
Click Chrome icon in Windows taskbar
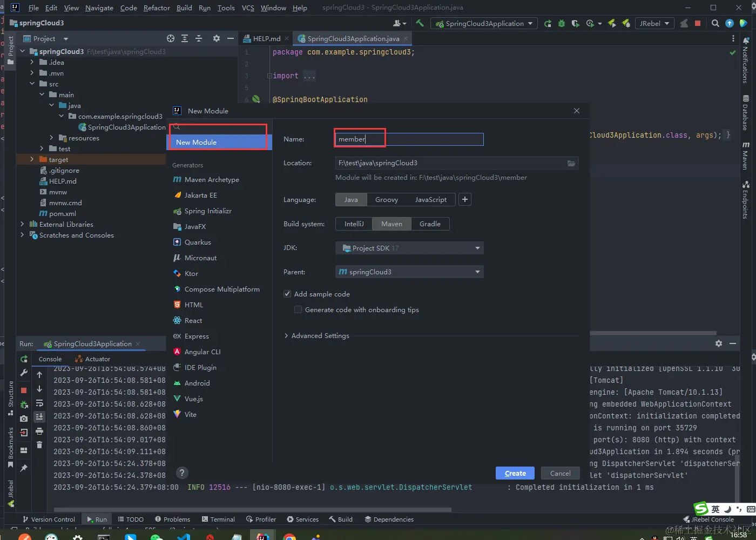click(289, 537)
